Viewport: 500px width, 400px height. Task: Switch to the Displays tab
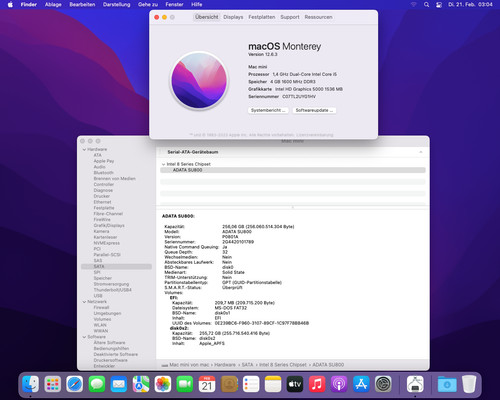tap(233, 17)
